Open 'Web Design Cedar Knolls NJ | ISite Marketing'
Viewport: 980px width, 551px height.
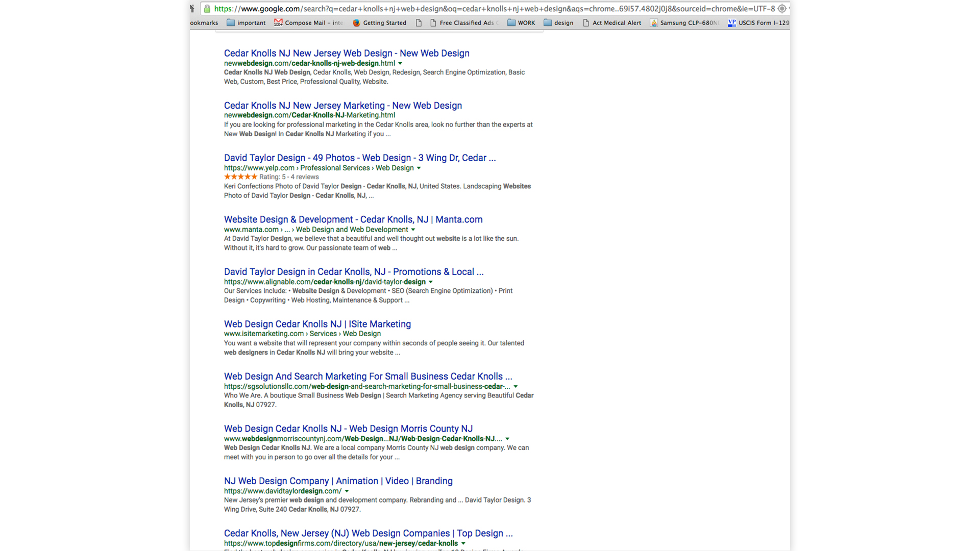[317, 324]
